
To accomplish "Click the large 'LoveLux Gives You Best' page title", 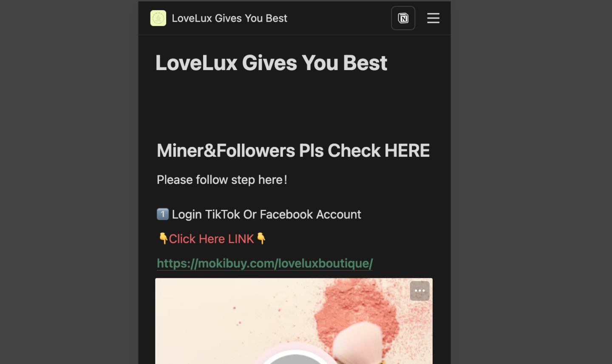I will coord(271,63).
